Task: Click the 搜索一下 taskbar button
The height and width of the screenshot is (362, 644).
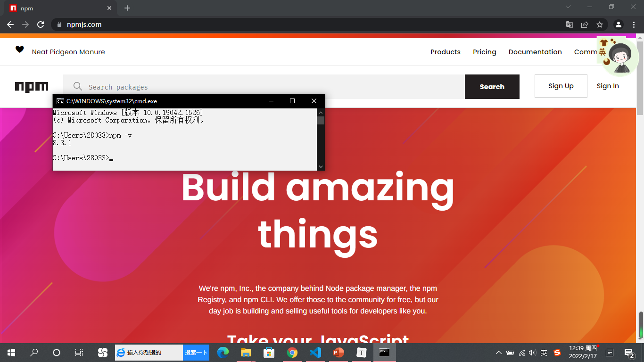Action: pyautogui.click(x=196, y=353)
